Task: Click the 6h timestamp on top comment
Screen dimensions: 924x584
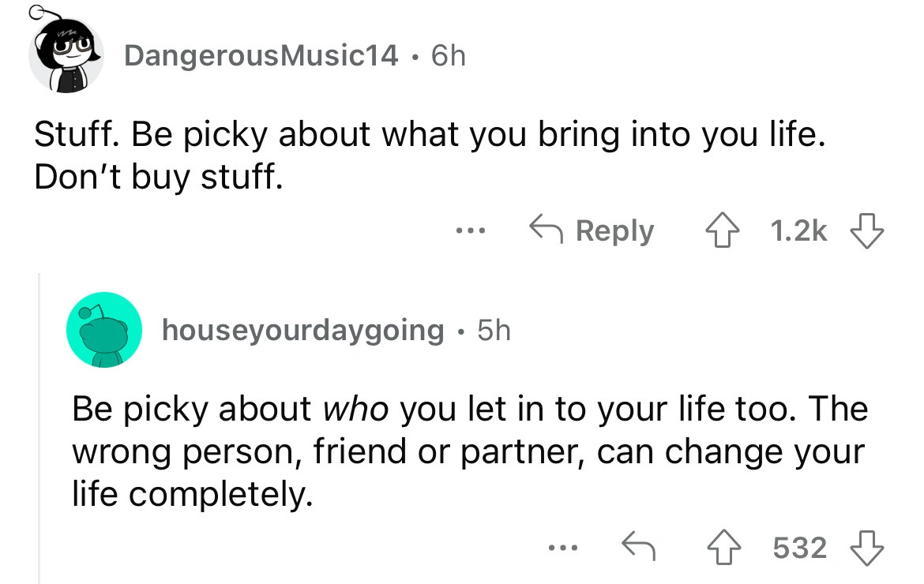Action: [447, 55]
